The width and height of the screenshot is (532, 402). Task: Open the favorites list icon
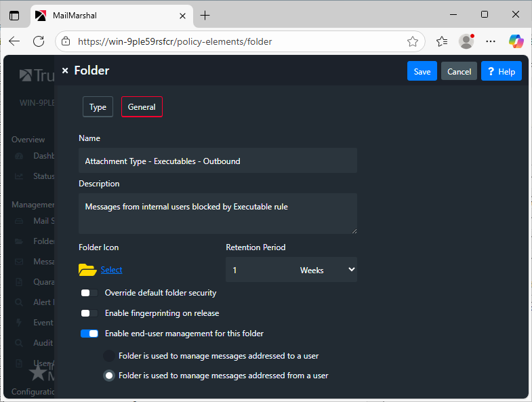point(442,41)
